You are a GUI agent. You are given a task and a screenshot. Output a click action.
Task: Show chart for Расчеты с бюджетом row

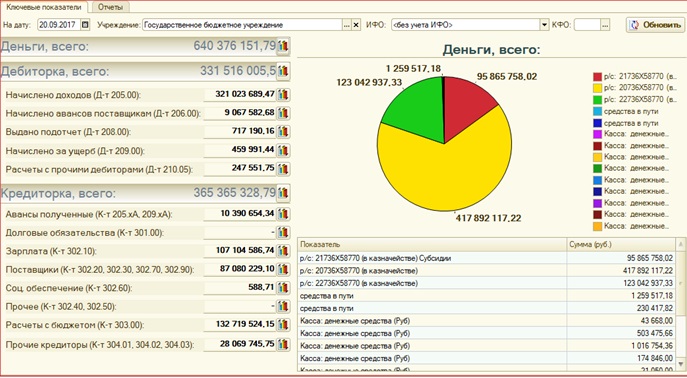(x=283, y=325)
